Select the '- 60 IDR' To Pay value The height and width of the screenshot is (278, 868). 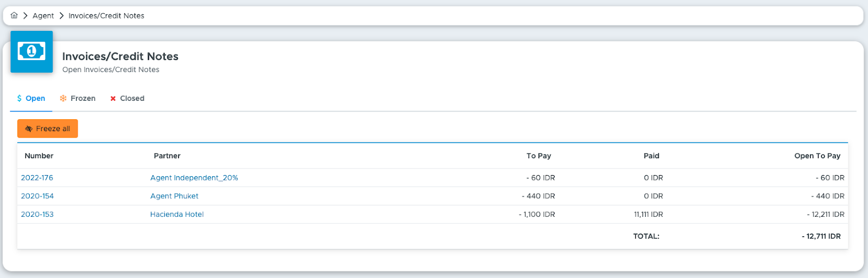point(541,178)
